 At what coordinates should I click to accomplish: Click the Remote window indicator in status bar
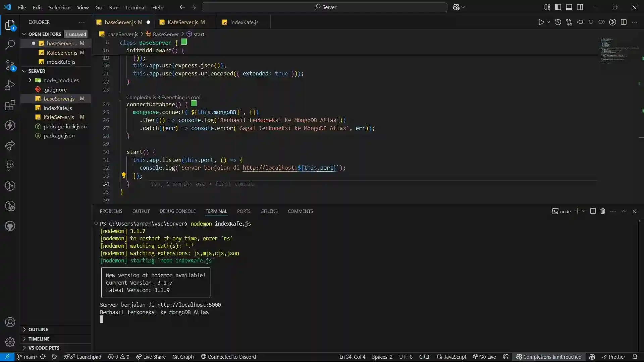click(x=7, y=357)
